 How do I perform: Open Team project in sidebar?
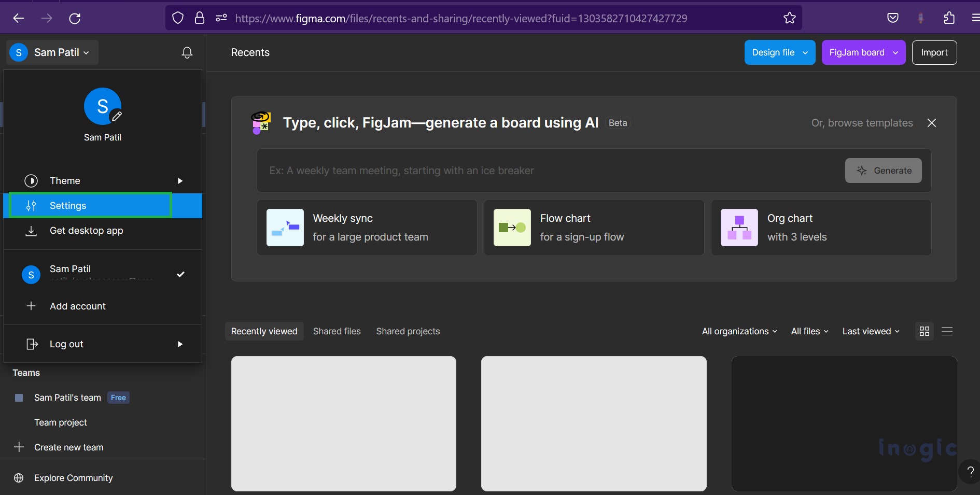click(x=61, y=422)
